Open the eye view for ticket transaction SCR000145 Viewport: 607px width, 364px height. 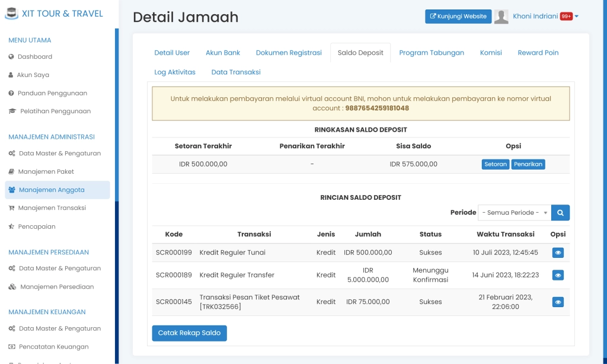(557, 302)
